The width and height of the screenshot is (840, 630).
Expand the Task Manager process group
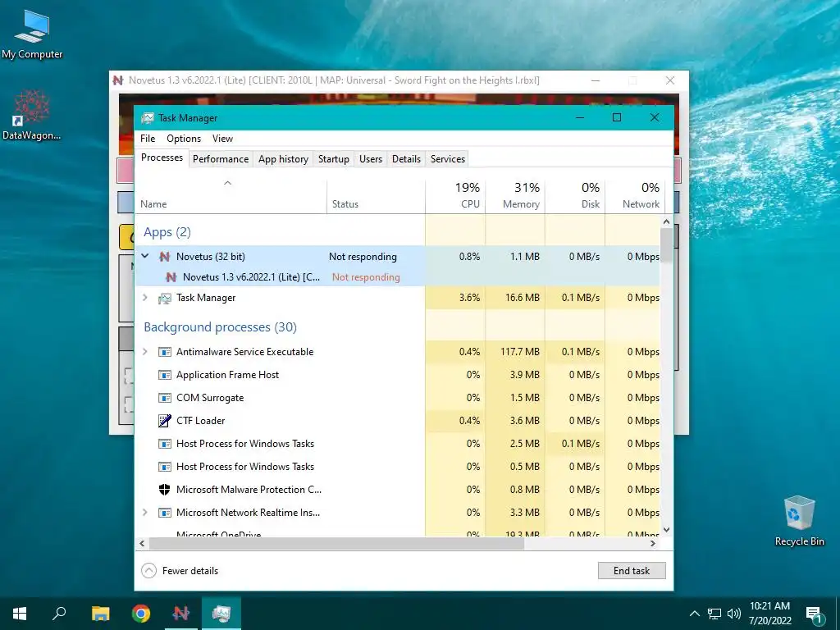pyautogui.click(x=144, y=297)
